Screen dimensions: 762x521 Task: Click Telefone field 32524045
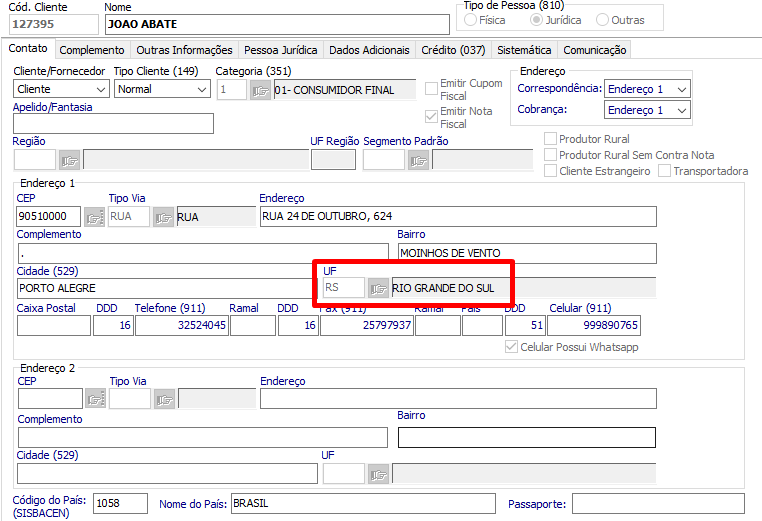click(182, 326)
